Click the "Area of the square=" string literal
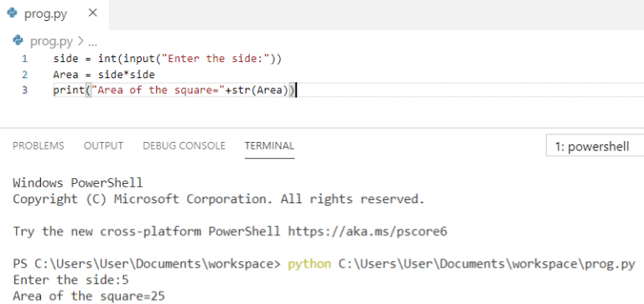The height and width of the screenshot is (304, 644). pyautogui.click(x=158, y=90)
